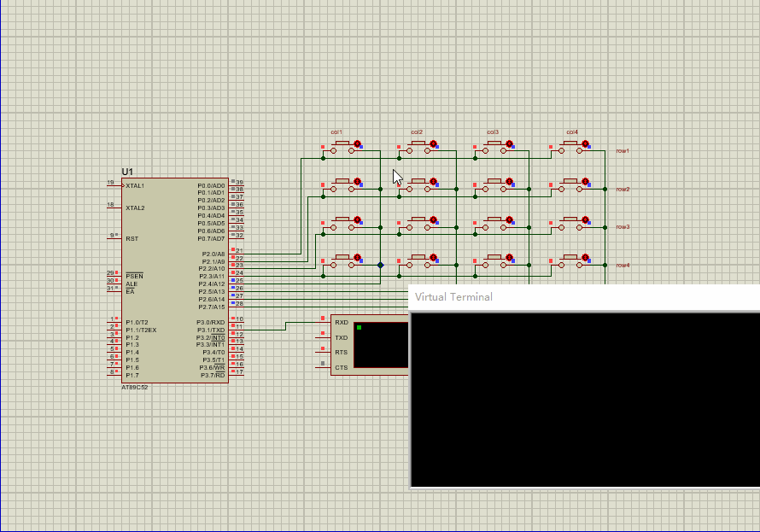Click the row2 label
Image resolution: width=760 pixels, height=532 pixels.
(x=623, y=189)
